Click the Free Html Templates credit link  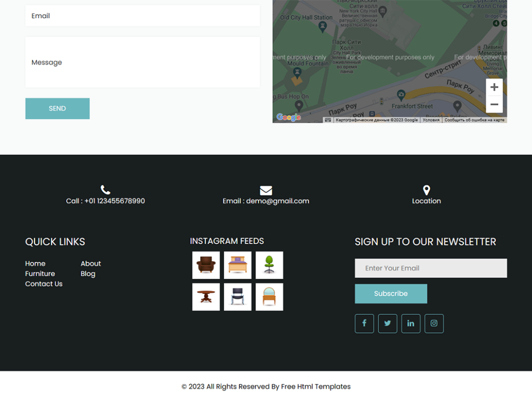(x=316, y=386)
